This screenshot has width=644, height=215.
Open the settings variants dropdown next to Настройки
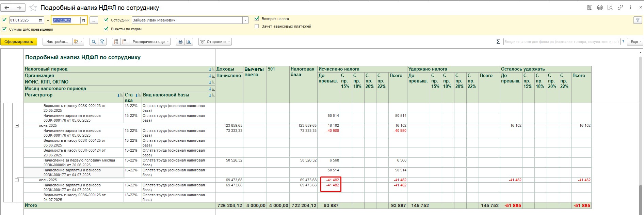pos(78,42)
